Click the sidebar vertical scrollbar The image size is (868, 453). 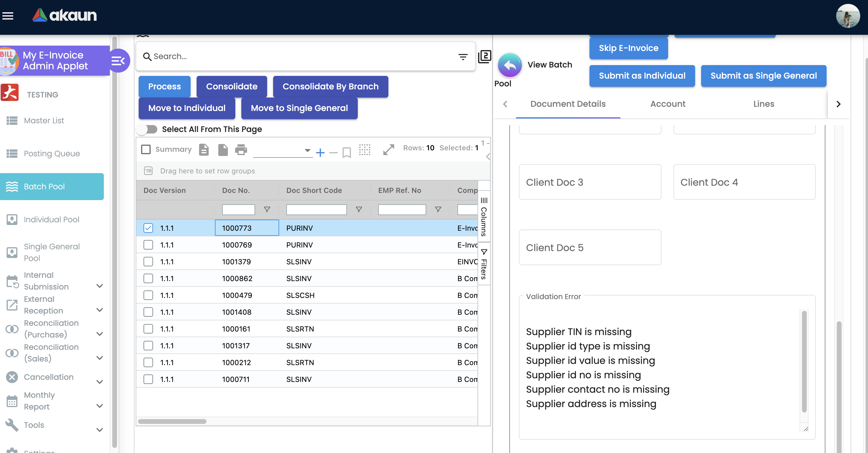(x=114, y=241)
